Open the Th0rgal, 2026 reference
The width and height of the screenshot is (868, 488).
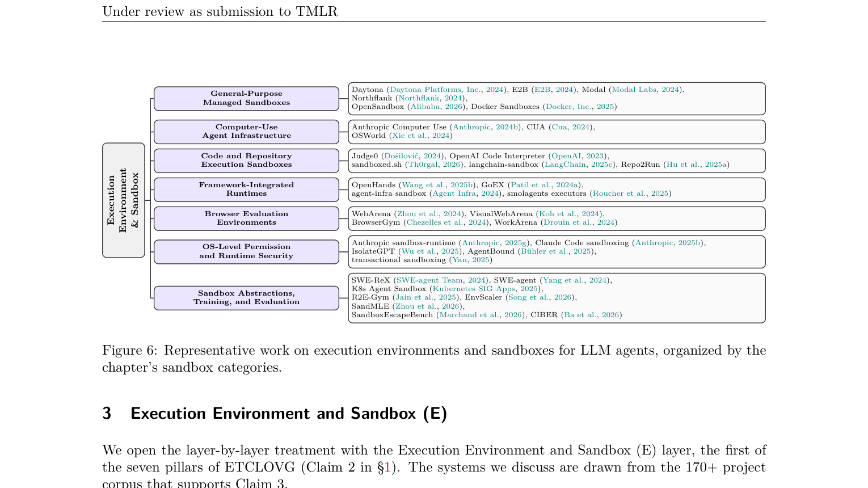click(x=435, y=165)
